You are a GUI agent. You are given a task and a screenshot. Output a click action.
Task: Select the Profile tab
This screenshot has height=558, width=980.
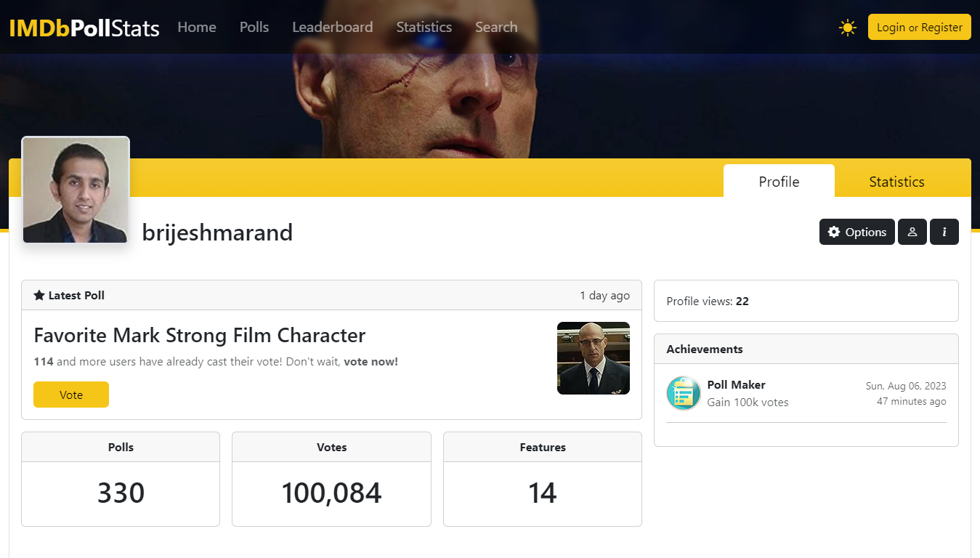point(779,182)
